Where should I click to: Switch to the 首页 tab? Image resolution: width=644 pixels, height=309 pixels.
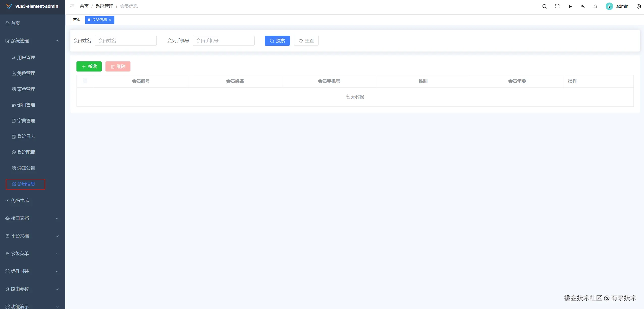[x=77, y=20]
